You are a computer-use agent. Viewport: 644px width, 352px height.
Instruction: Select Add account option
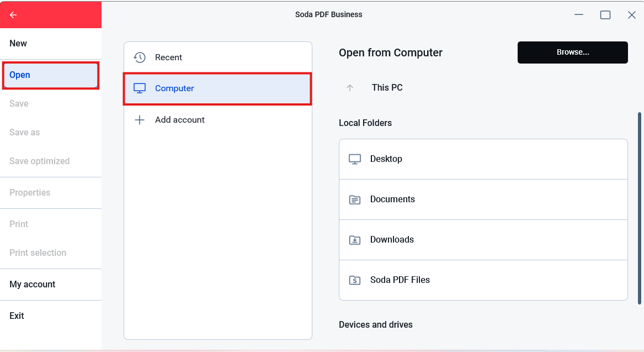click(217, 120)
